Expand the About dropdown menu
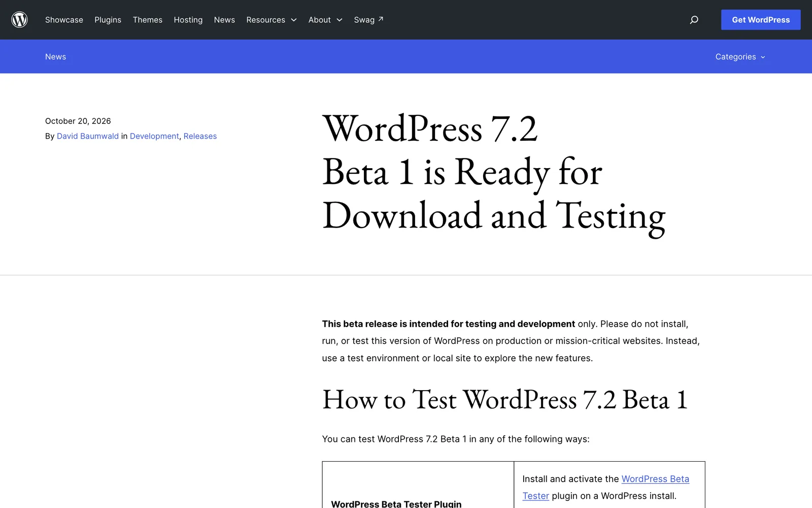The height and width of the screenshot is (508, 812). [x=325, y=20]
